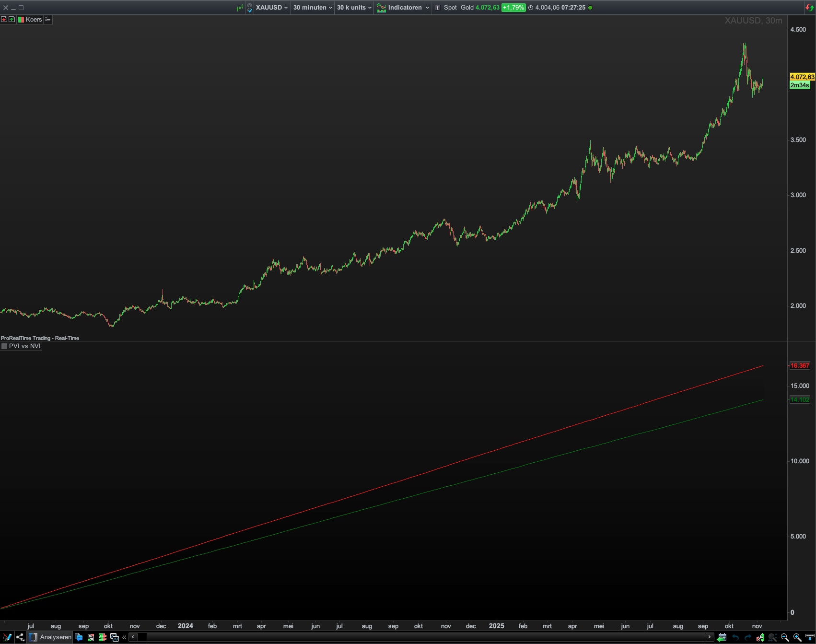Click the auto-fit zoom magnifier icon
Image resolution: width=816 pixels, height=644 pixels.
click(772, 637)
